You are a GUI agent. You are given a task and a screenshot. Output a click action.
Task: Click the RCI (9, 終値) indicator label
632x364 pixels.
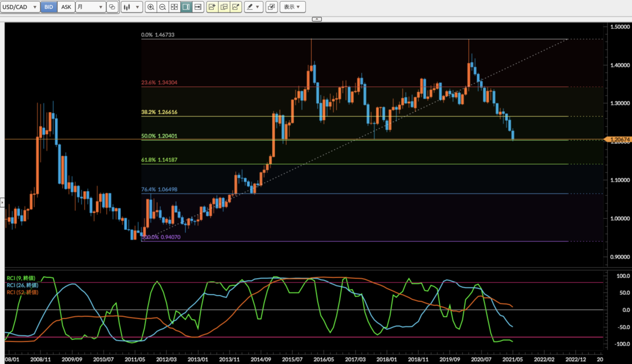[21, 278]
